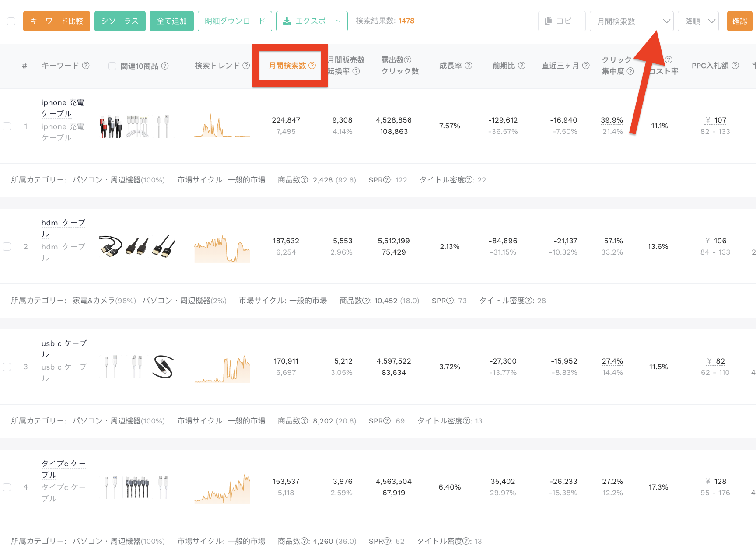The image size is (756, 553).
Task: Click the help icon beside 成長率
Action: [x=469, y=66]
